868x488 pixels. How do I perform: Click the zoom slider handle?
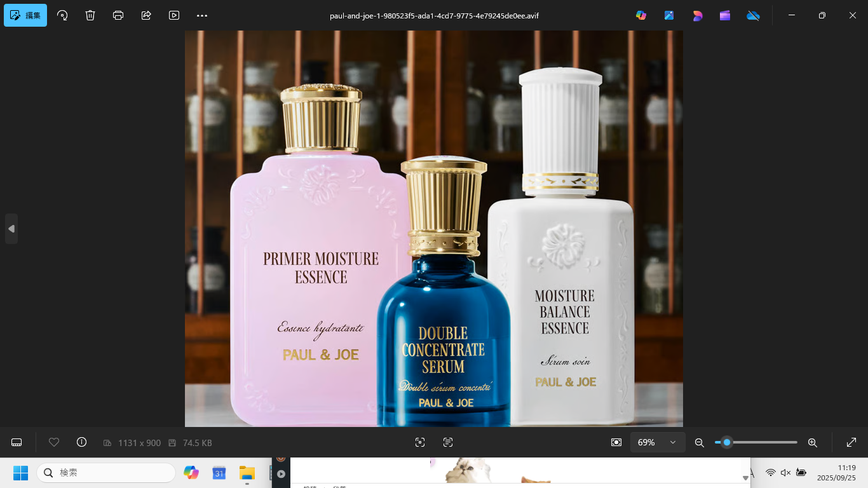tap(727, 442)
